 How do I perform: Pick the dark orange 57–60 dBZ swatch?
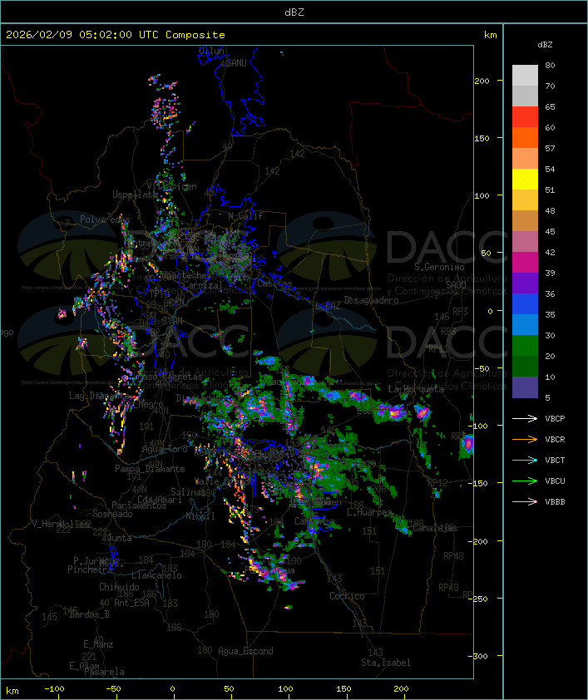(x=525, y=137)
